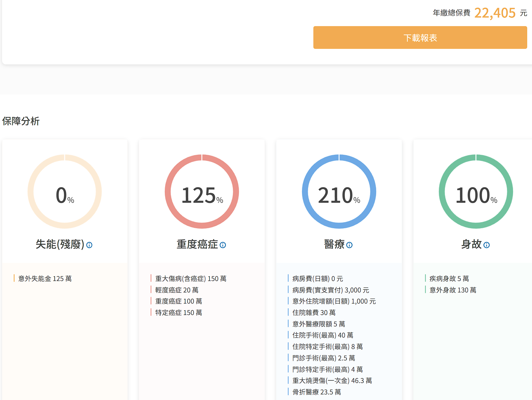Select the 住院雜費 30 萬 entry

pos(314,313)
